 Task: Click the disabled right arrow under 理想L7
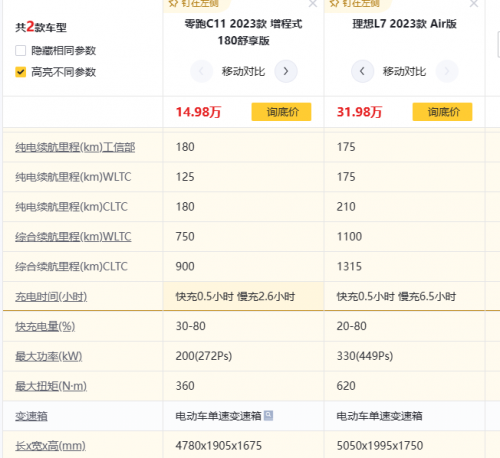(447, 71)
